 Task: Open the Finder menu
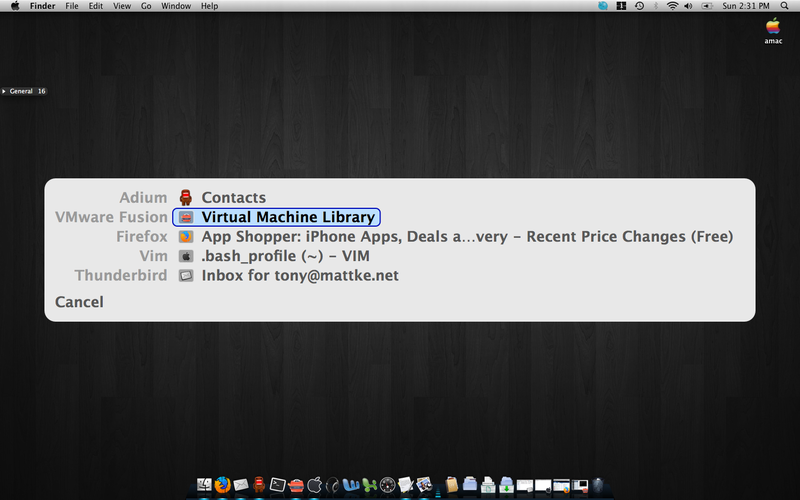pos(42,6)
